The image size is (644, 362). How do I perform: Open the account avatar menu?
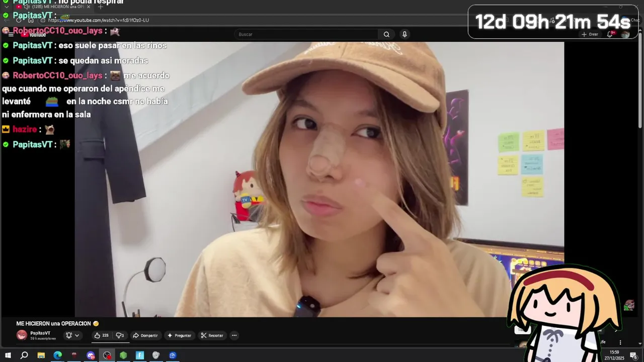(625, 34)
